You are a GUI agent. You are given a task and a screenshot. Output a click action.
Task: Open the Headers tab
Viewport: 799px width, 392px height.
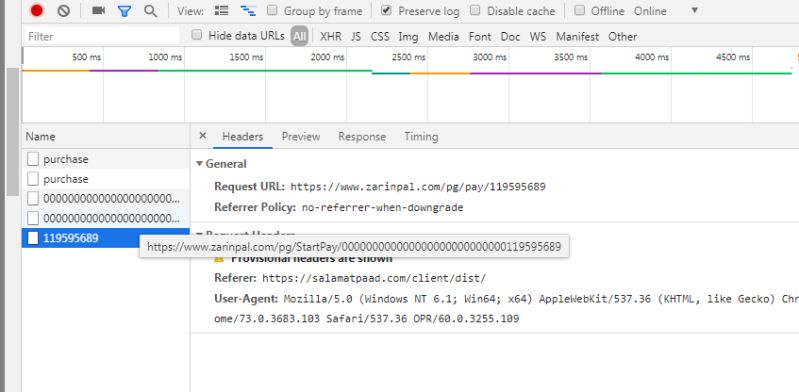click(x=243, y=137)
